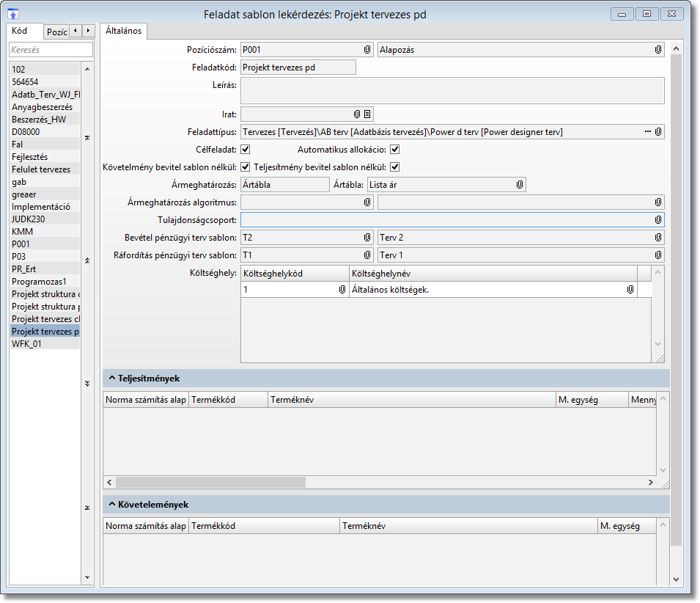
Task: Disable Teljesítmény bevitel sablon nélkül checkbox
Action: 394,167
